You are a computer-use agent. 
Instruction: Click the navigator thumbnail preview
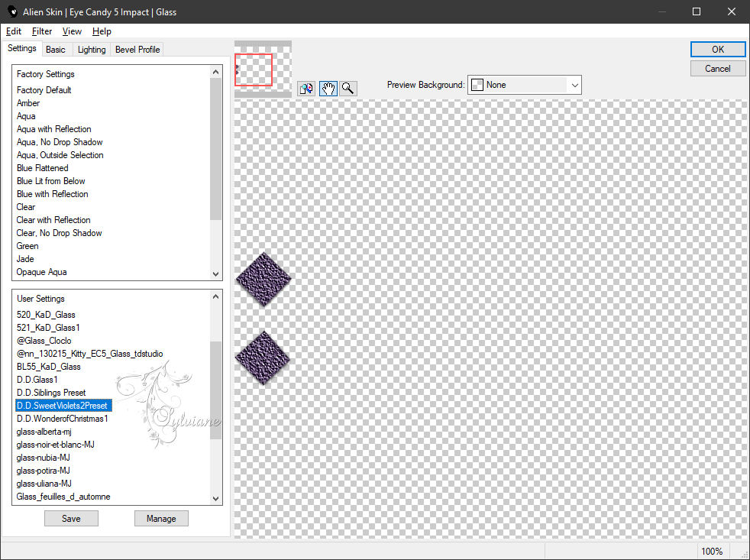[x=263, y=70]
